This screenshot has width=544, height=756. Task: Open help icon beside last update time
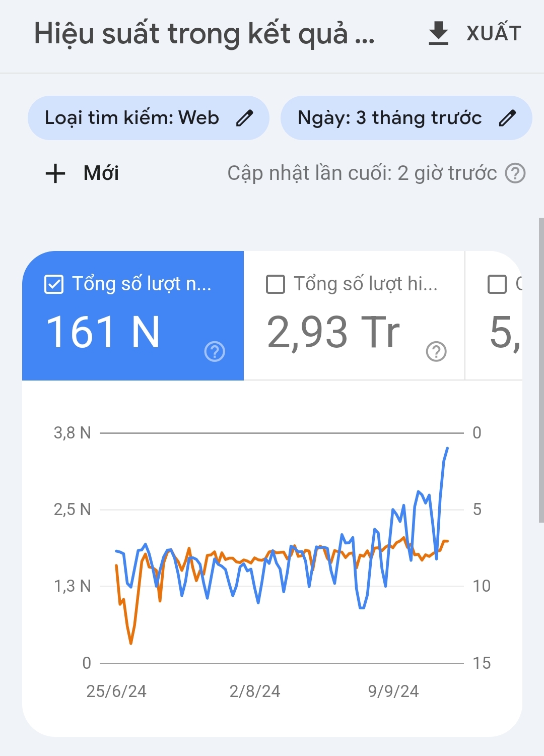tap(515, 173)
